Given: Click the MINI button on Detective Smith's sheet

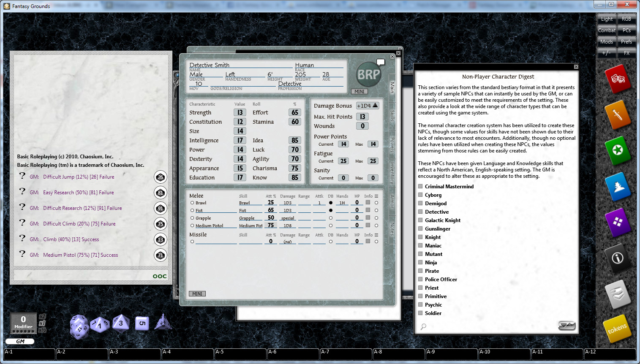Looking at the screenshot, I should pos(359,91).
